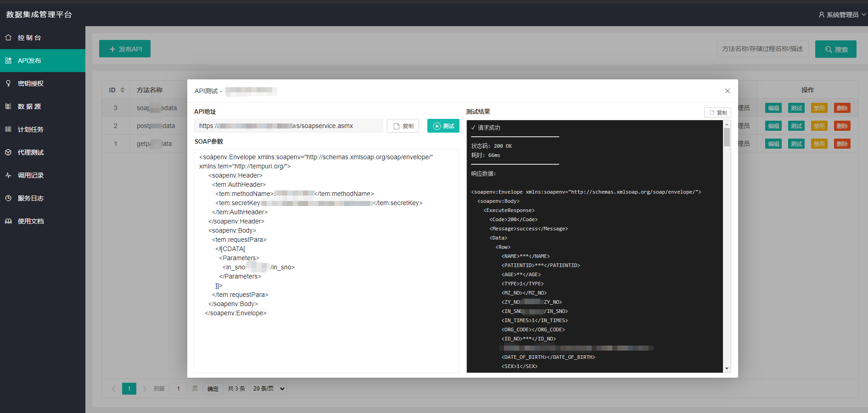Screen dimensions: 868x413
Task: Click the 服务日志 clock icon
Action: pos(8,198)
